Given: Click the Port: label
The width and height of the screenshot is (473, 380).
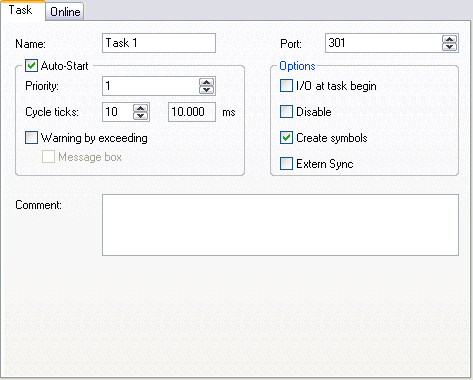Looking at the screenshot, I should [291, 44].
